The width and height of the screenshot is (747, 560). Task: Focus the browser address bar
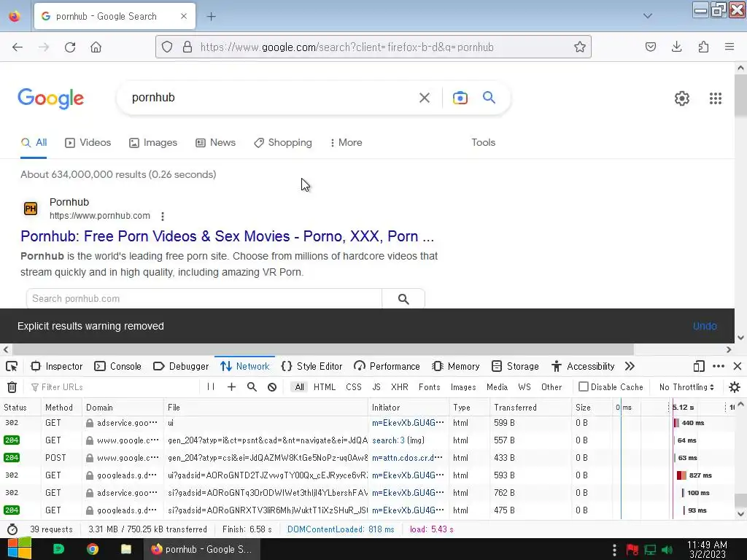pyautogui.click(x=374, y=47)
